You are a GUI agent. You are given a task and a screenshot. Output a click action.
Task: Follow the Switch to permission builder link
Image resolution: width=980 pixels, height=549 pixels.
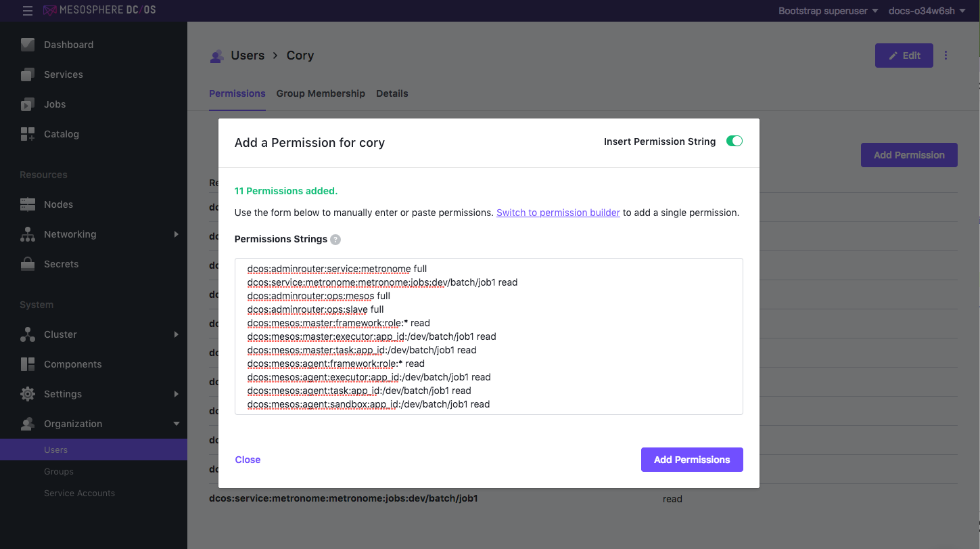558,213
